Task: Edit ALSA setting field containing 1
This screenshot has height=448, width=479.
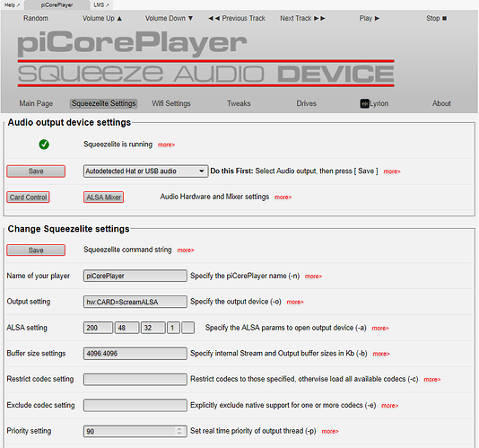Action: [x=173, y=328]
